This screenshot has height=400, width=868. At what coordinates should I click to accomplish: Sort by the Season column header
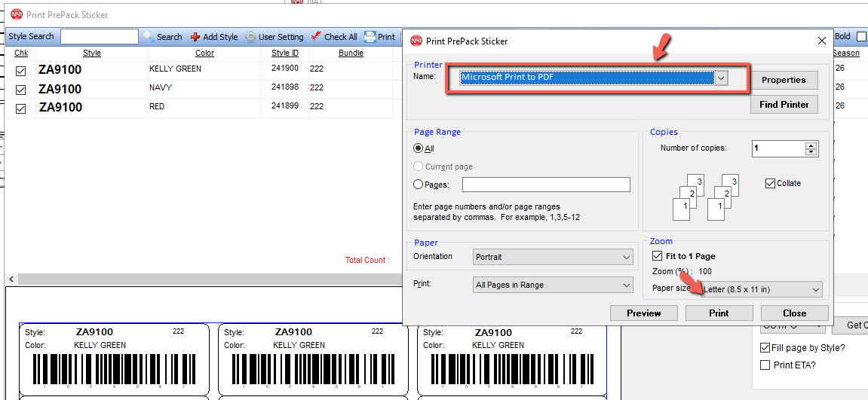coord(846,53)
